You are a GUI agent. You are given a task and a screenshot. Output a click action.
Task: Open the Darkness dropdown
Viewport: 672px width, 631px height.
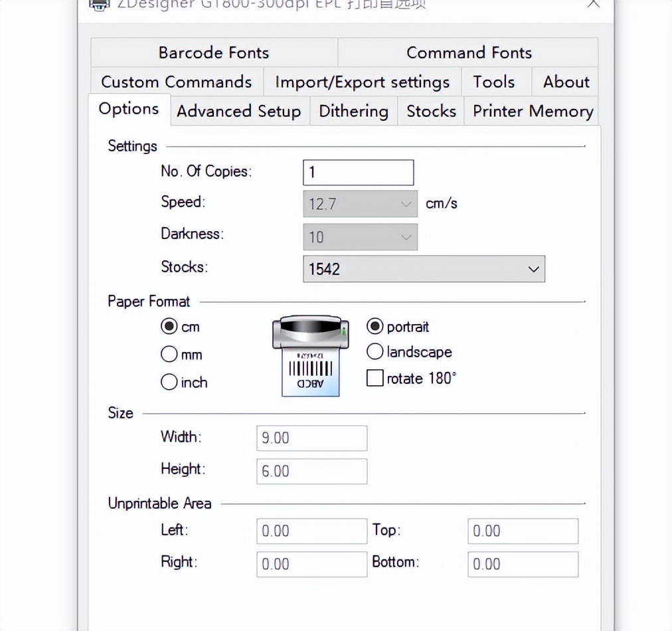360,236
